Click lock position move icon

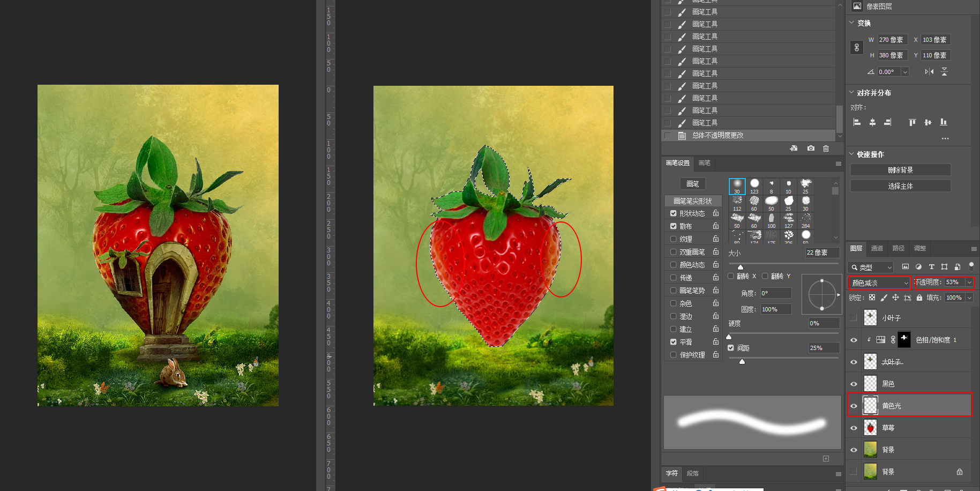(x=895, y=297)
